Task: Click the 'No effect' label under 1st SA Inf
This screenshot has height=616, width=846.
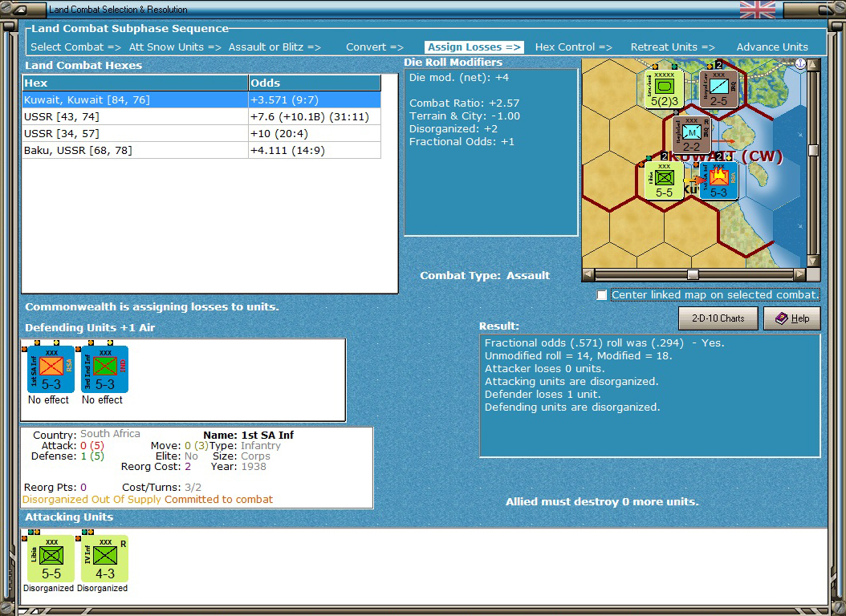Action: tap(48, 400)
